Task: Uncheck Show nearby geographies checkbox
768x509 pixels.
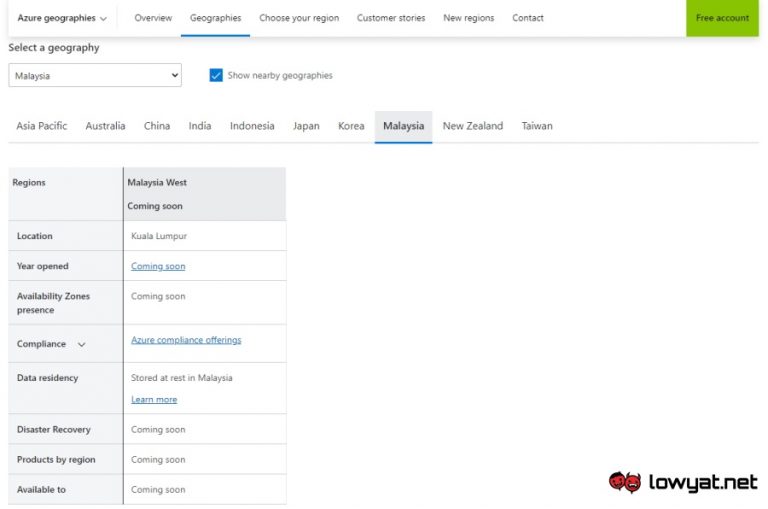Action: tap(216, 76)
